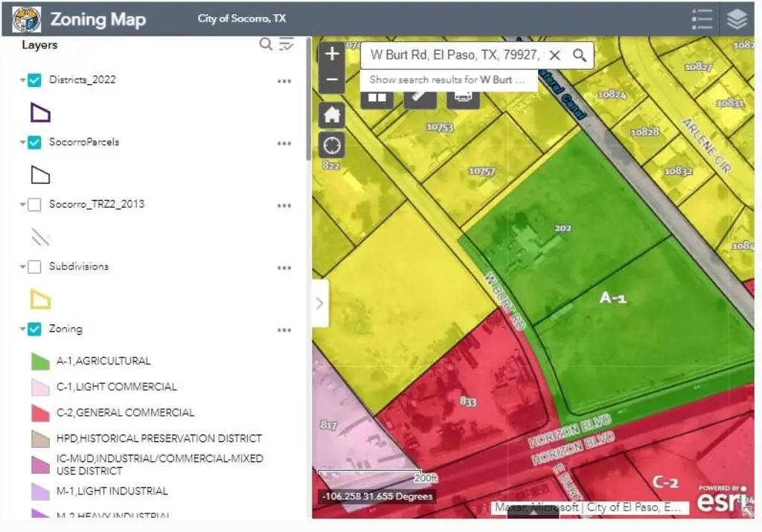The width and height of the screenshot is (762, 532).
Task: Collapse the side panel with arrow handle
Action: pos(320,303)
